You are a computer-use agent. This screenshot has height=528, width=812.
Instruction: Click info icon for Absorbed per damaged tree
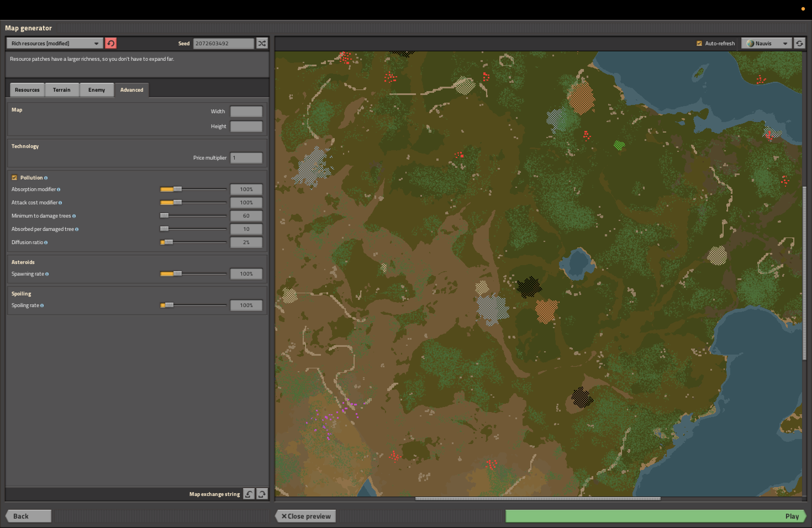(77, 229)
